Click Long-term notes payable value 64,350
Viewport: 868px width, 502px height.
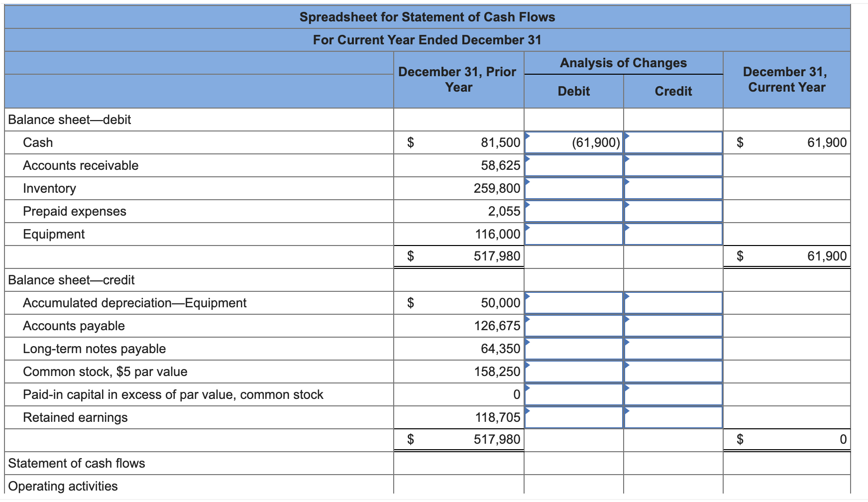[x=500, y=349]
